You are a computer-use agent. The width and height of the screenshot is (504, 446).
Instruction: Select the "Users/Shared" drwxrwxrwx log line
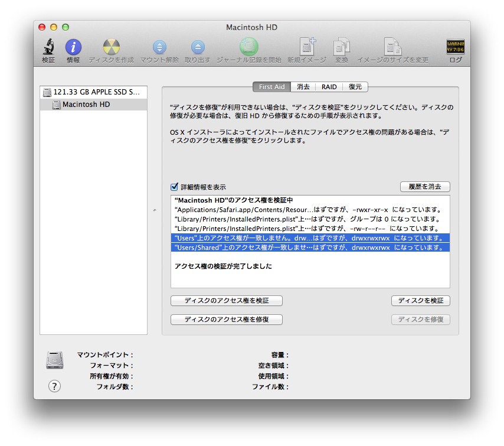[x=310, y=248]
